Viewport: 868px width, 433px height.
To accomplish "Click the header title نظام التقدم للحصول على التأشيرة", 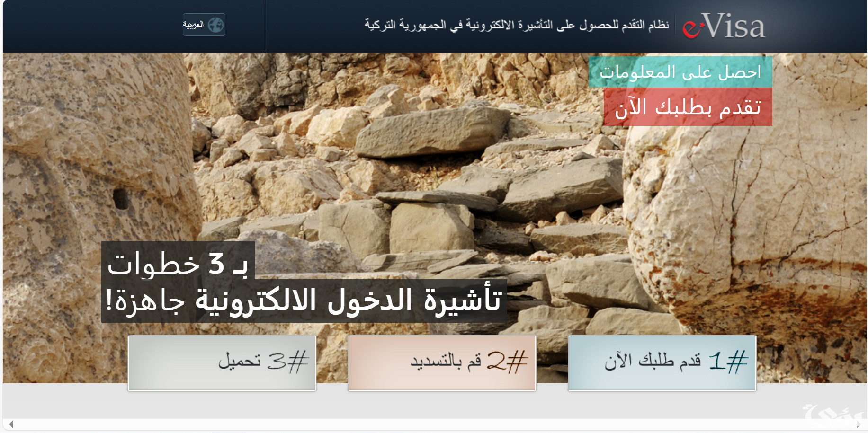I will point(517,25).
